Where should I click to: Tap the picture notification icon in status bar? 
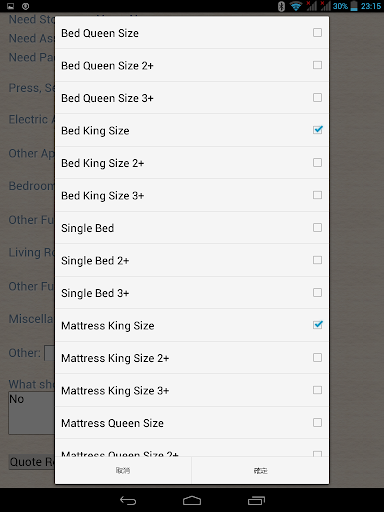[11, 6]
